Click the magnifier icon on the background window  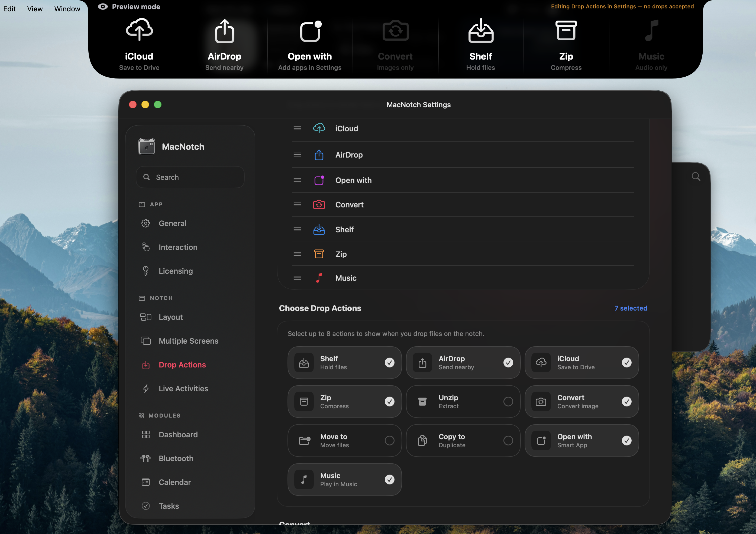(x=696, y=177)
